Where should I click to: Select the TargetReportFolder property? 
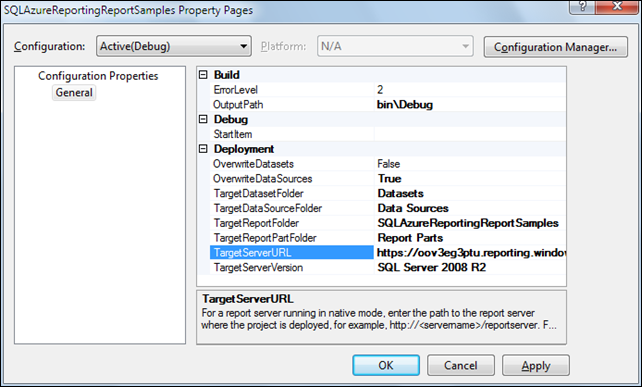[x=292, y=223]
